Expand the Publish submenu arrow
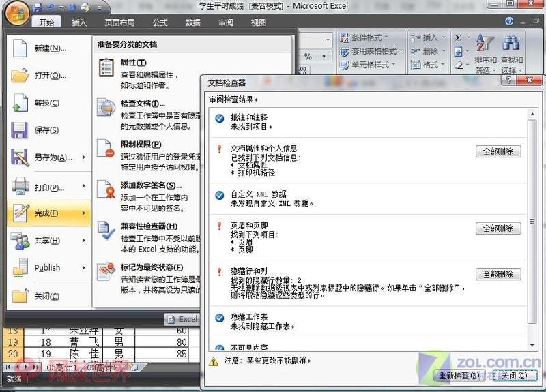The width and height of the screenshot is (546, 392). click(x=83, y=267)
